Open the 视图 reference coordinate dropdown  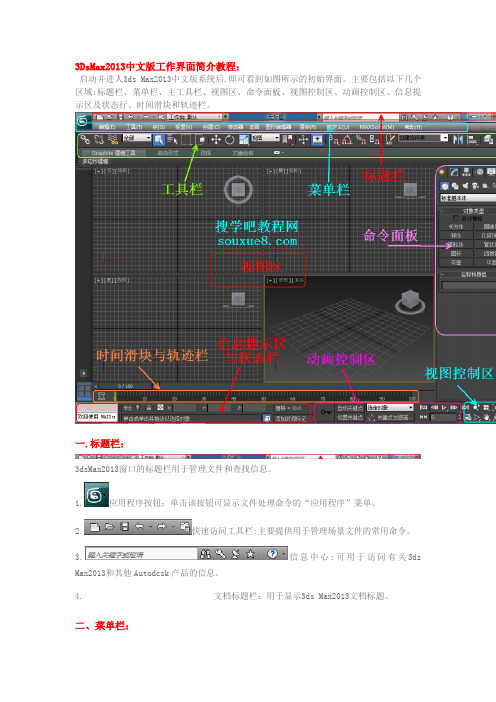[x=265, y=138]
